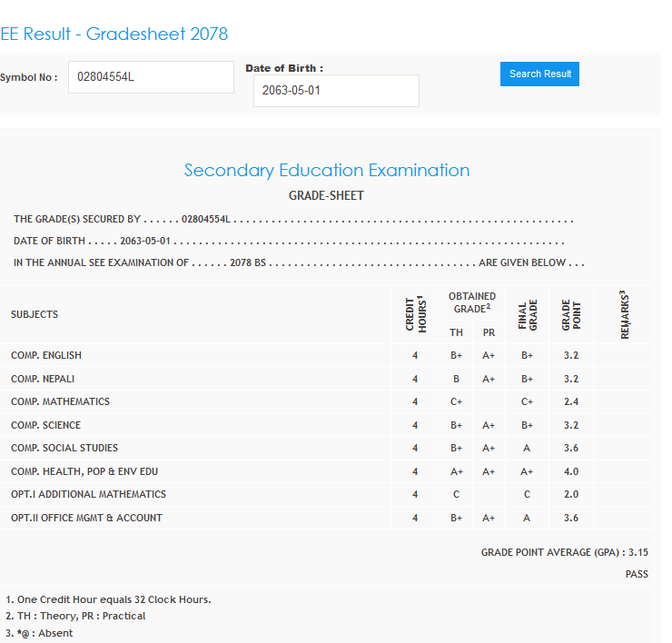Click the REMARKS column header
Screen dimensions: 672x643
625,314
